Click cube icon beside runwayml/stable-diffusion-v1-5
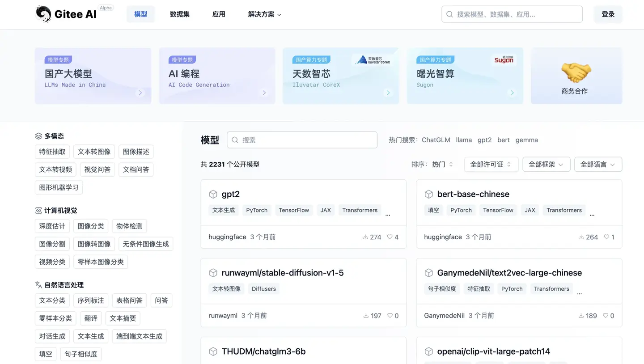644x364 pixels. pyautogui.click(x=213, y=273)
